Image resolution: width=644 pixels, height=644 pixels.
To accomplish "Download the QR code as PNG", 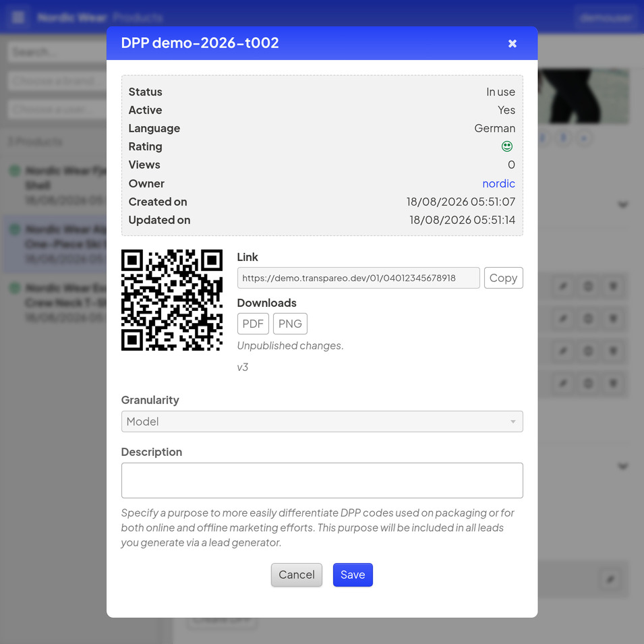I will coord(290,324).
